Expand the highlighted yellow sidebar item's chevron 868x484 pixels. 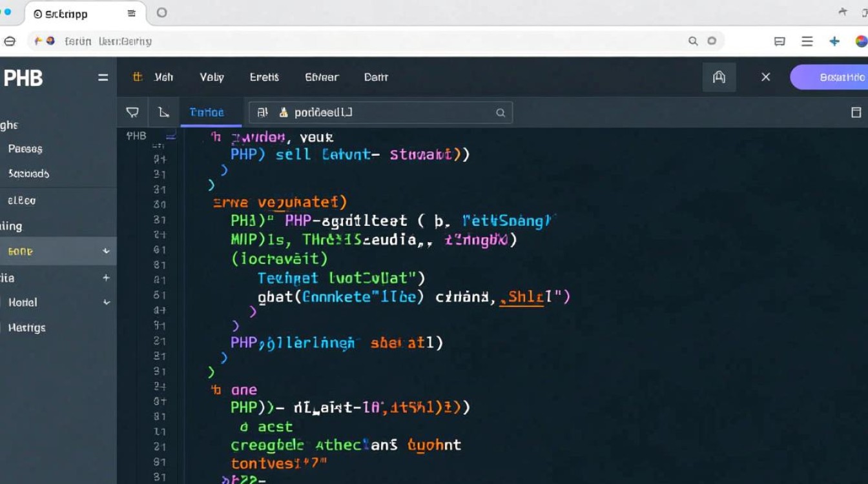[106, 251]
